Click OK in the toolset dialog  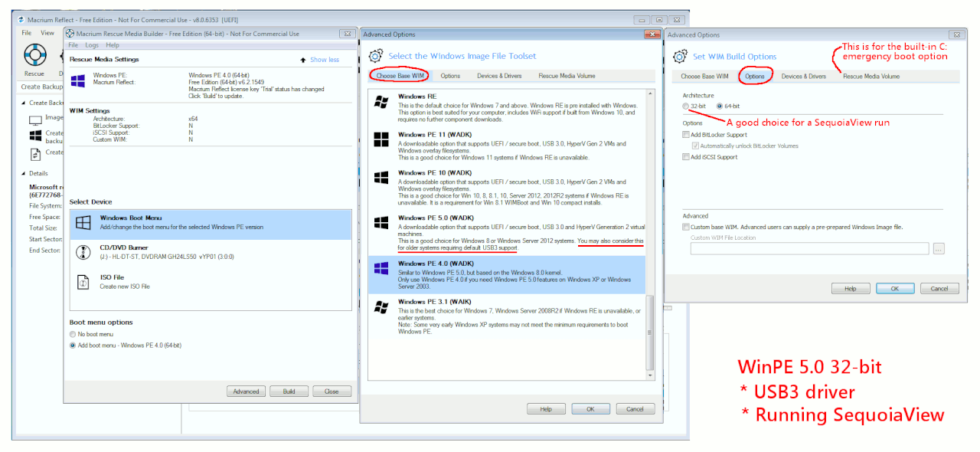(590, 409)
